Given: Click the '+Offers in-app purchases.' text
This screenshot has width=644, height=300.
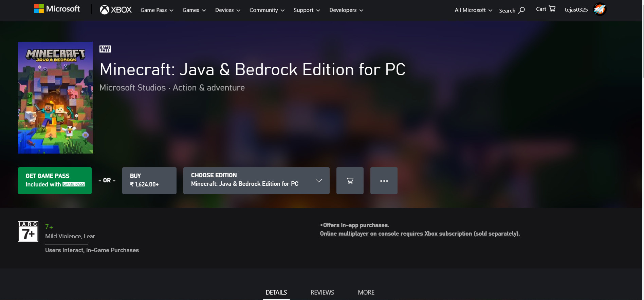Looking at the screenshot, I should (354, 225).
